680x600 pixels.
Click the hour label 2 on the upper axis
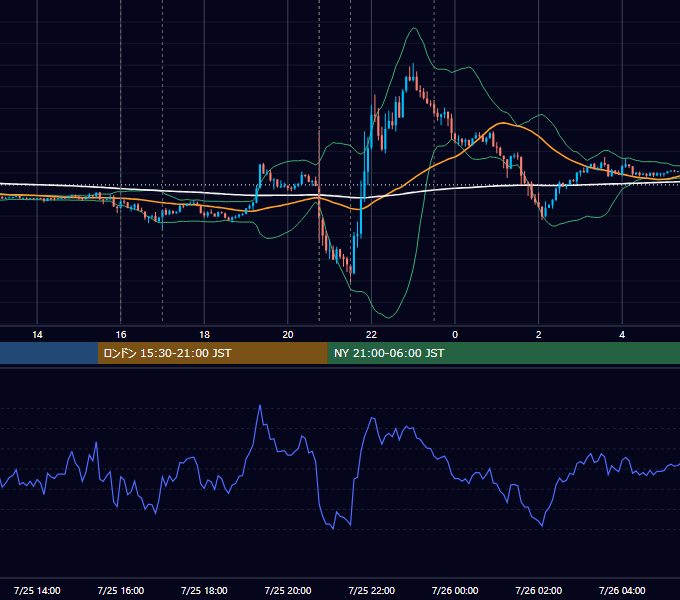(x=539, y=335)
